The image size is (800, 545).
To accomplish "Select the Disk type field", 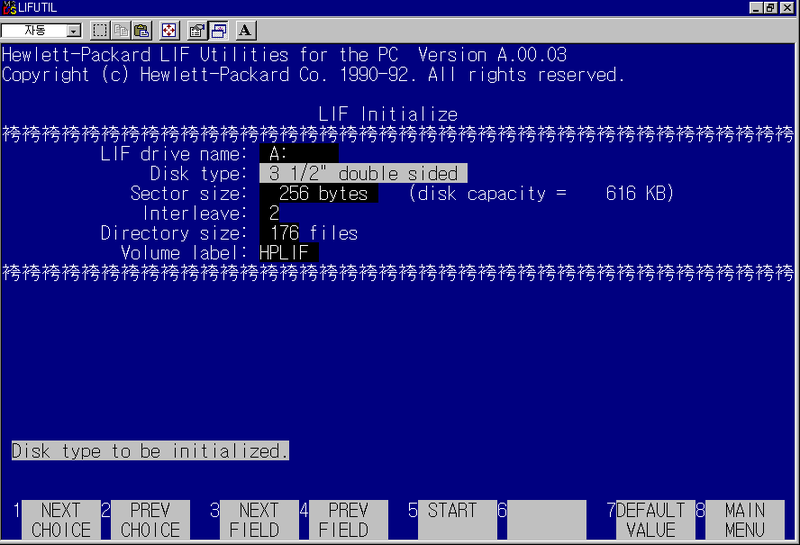I will coord(362,174).
